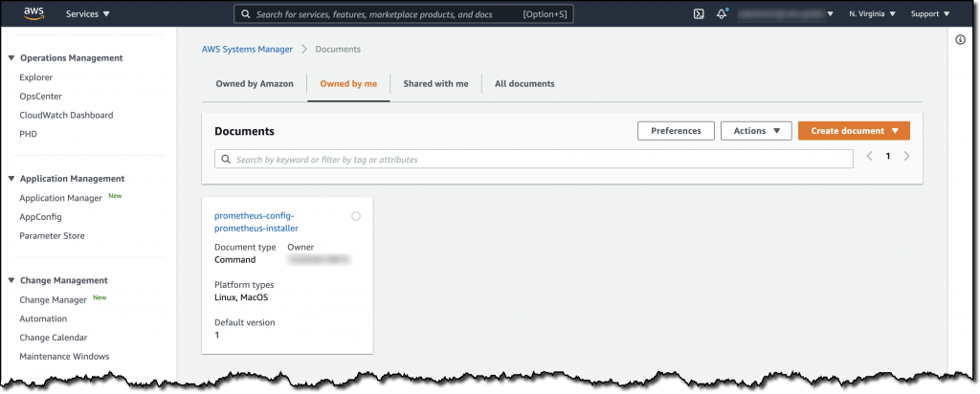This screenshot has width=980, height=394.
Task: Click the search magnifier in documents filter
Action: tap(226, 159)
